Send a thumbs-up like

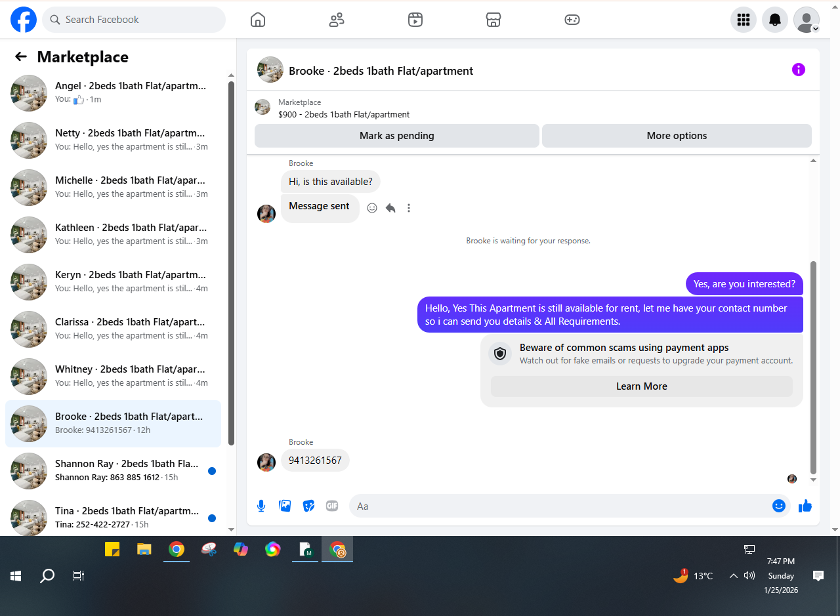(x=805, y=506)
